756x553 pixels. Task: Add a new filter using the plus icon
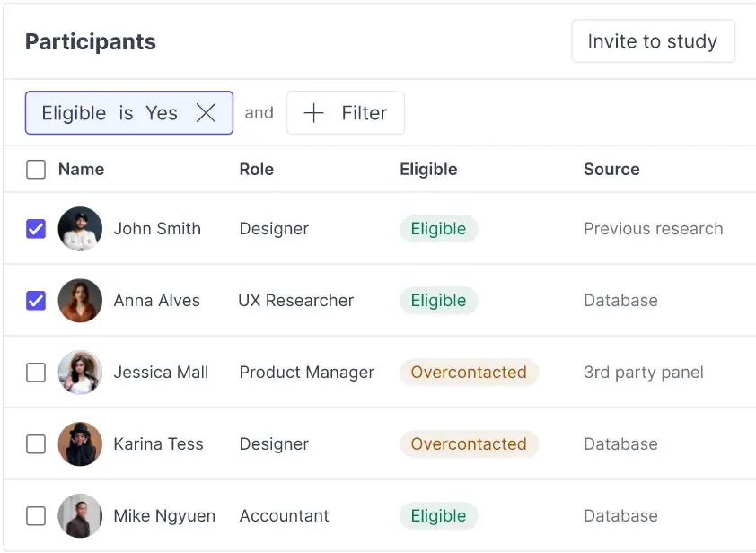[x=313, y=112]
